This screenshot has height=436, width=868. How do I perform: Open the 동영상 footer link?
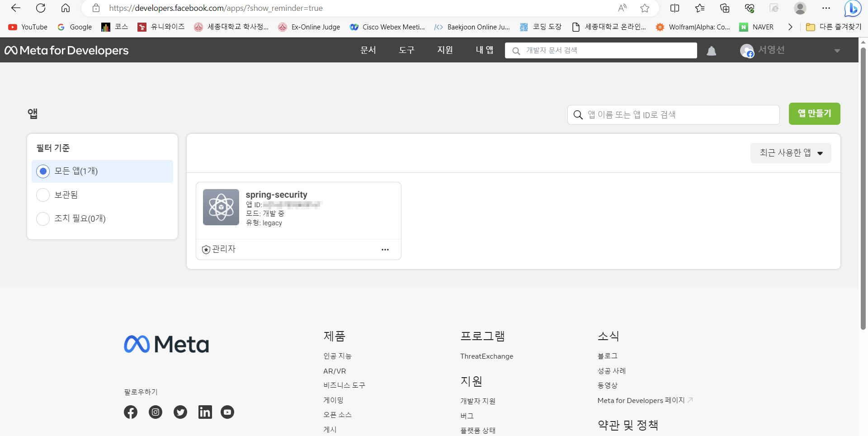point(608,386)
